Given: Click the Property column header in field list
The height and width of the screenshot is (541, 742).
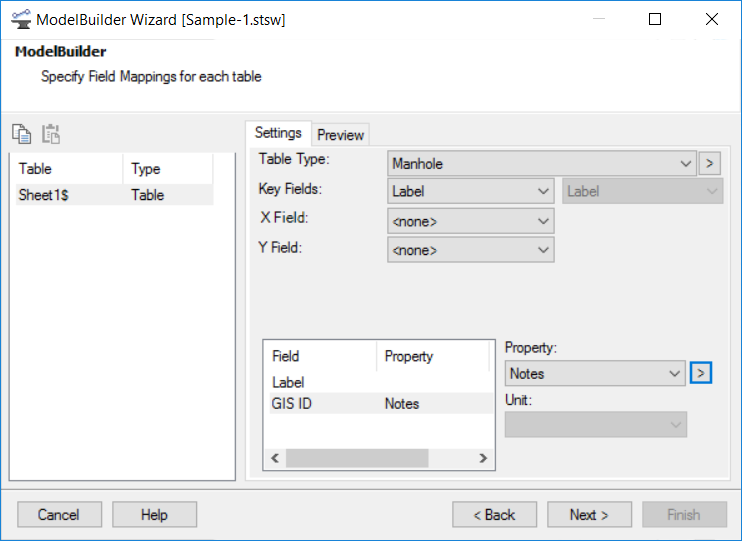Looking at the screenshot, I should [433, 356].
